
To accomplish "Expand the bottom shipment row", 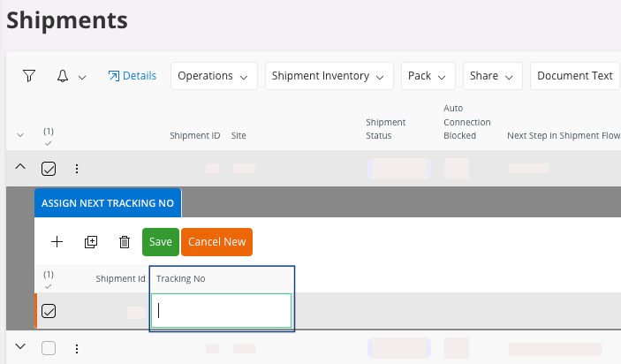I will pyautogui.click(x=20, y=347).
